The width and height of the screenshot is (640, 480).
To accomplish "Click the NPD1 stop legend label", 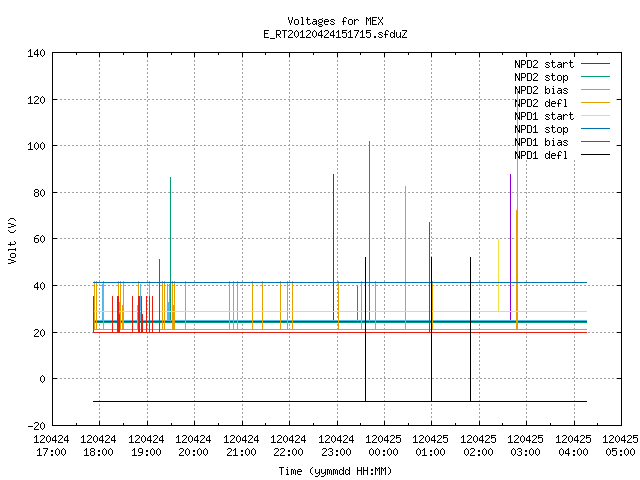I will point(541,129).
